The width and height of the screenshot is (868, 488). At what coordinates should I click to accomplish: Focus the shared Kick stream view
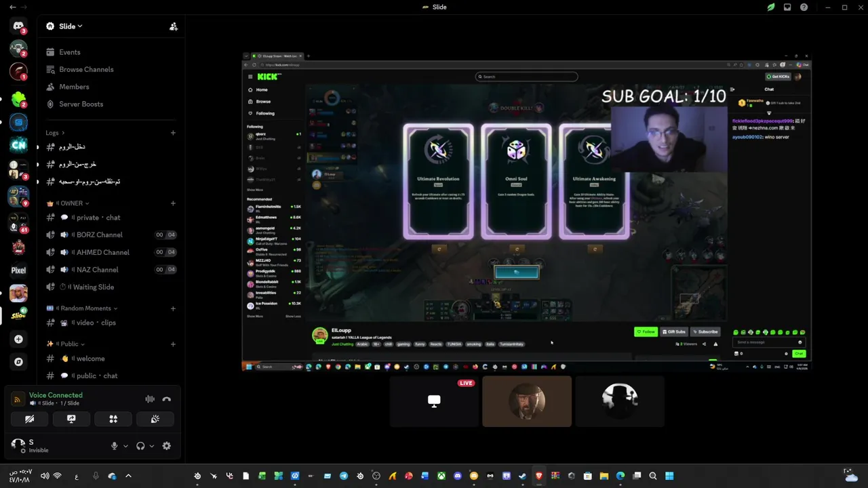pos(526,211)
